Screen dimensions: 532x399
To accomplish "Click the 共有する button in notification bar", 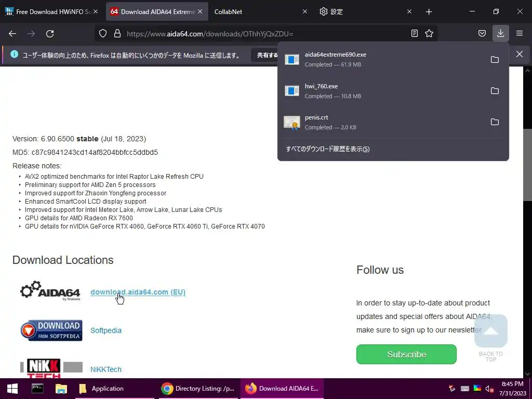I will pos(265,55).
